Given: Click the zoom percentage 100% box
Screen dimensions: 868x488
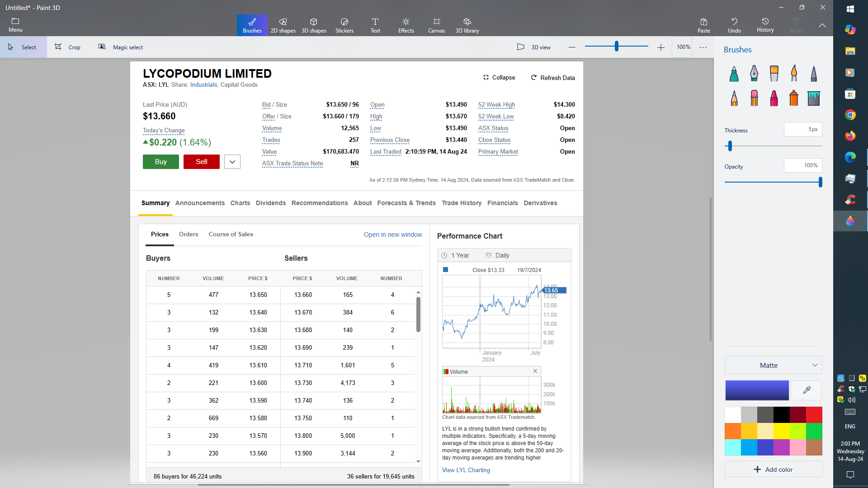Looking at the screenshot, I should [x=683, y=47].
